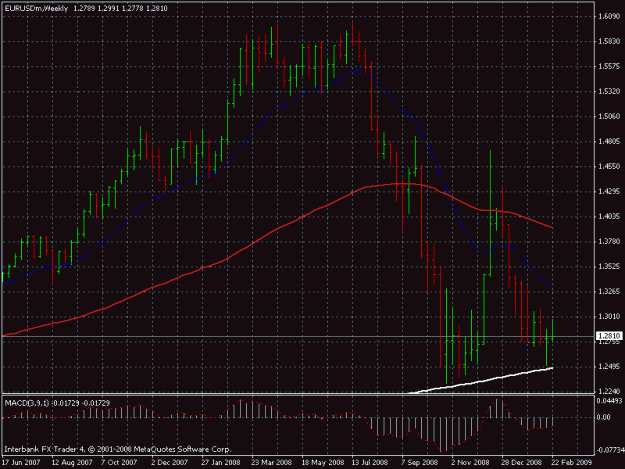Click the 1.3265 price axis label
This screenshot has width=625, height=469.
pos(609,291)
